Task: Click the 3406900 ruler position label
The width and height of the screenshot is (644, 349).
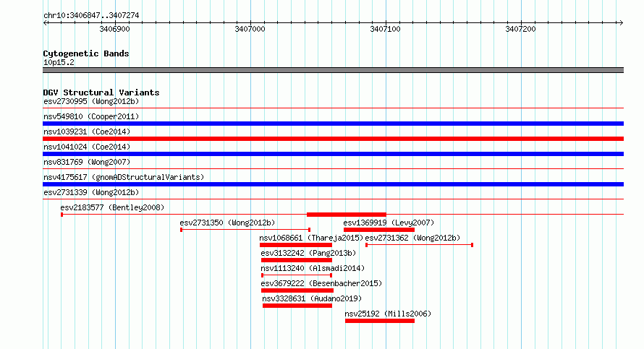Action: pos(114,29)
